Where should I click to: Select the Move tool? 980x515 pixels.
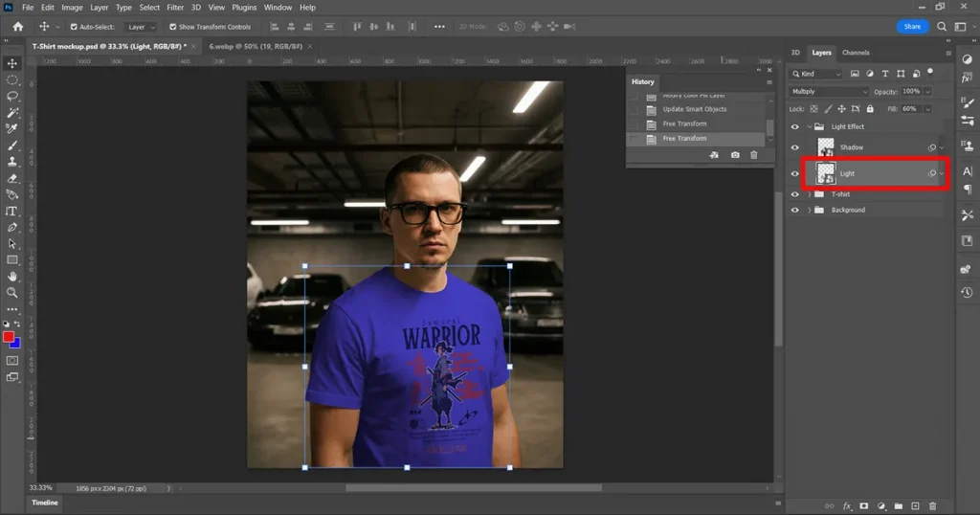pos(12,63)
